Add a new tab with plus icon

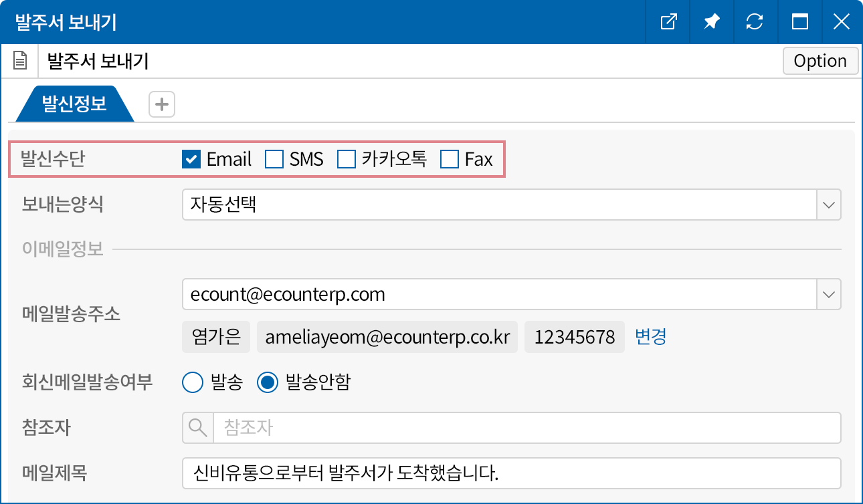[x=161, y=104]
